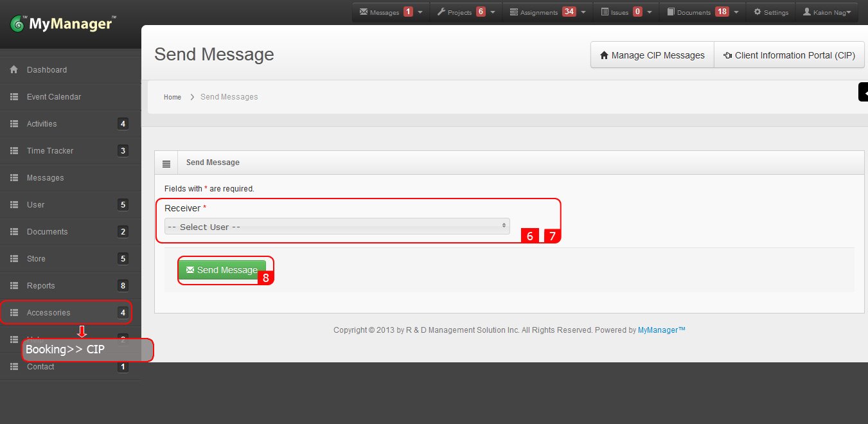Follow the Home breadcrumb link

coord(172,97)
